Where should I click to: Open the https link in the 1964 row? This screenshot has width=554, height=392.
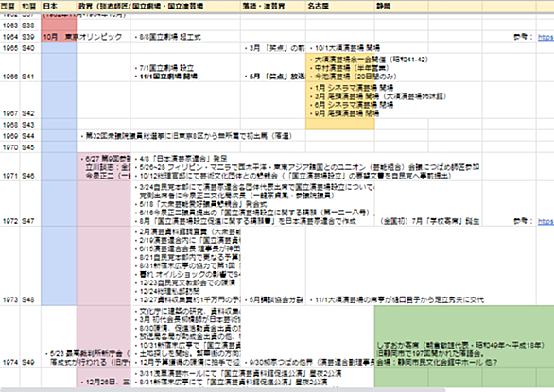coord(545,37)
